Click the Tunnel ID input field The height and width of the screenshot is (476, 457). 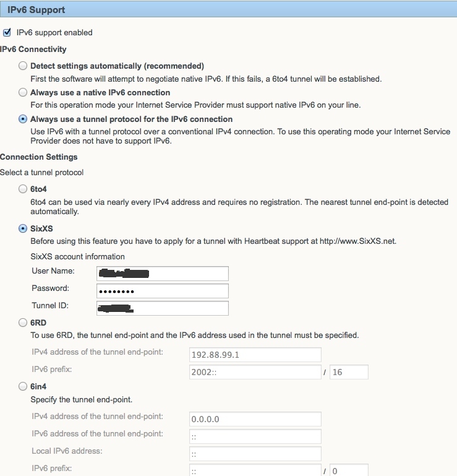(163, 308)
